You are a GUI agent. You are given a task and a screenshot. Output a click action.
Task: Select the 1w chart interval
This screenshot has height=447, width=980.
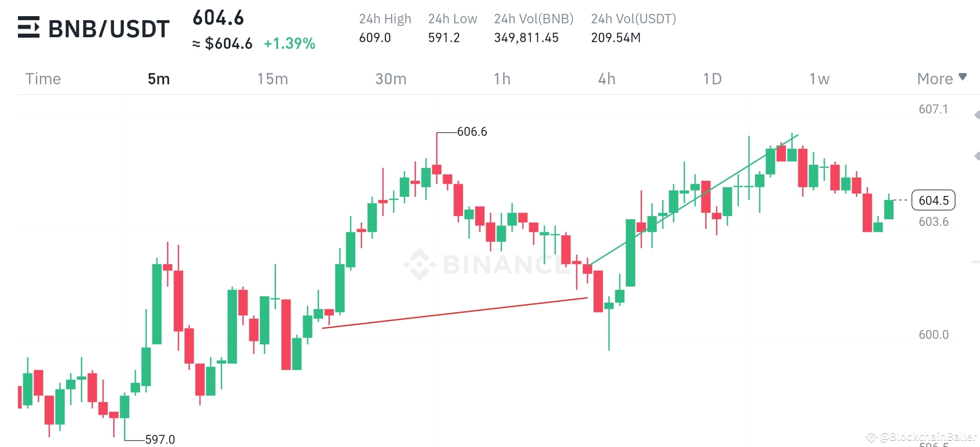click(x=819, y=78)
